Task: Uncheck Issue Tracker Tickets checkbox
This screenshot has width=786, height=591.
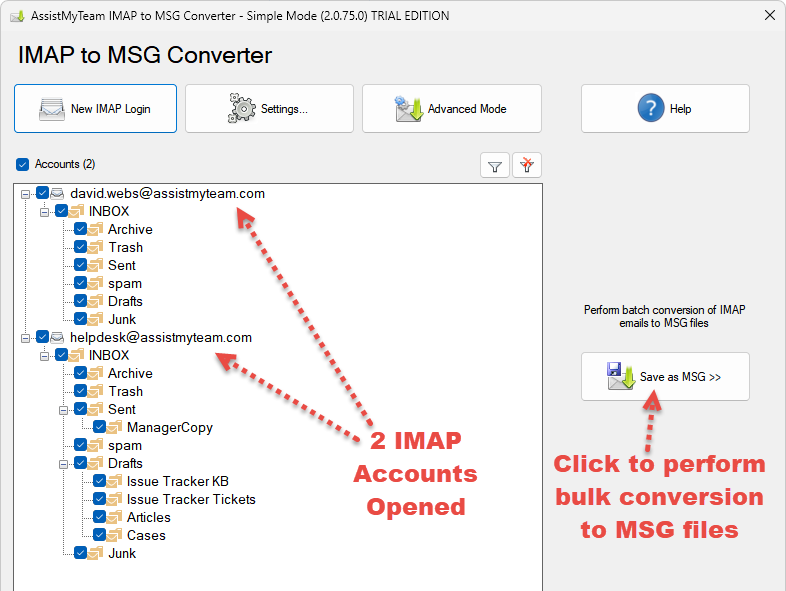Action: click(99, 499)
